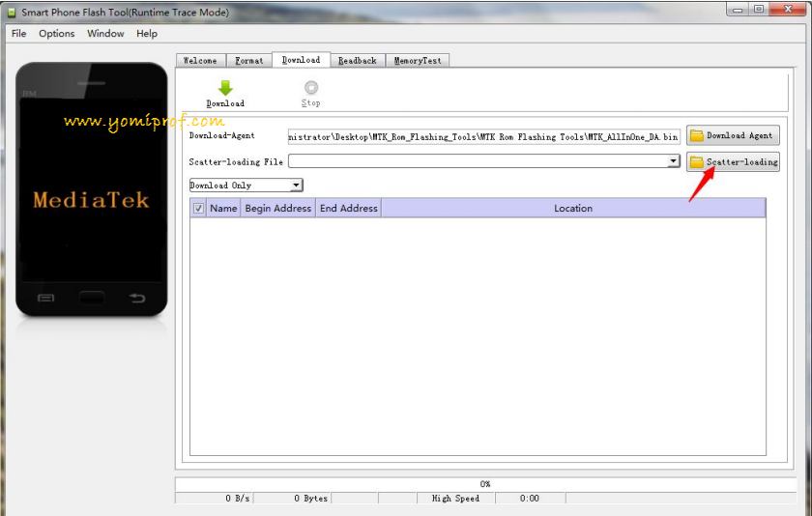
Task: Click the Download-Agent path field
Action: click(484, 136)
